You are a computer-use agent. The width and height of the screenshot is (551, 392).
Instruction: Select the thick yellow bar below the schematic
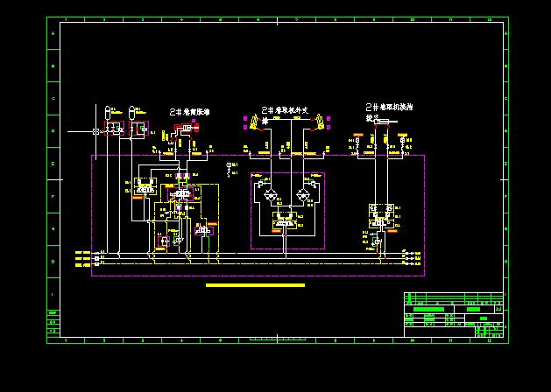[255, 285]
